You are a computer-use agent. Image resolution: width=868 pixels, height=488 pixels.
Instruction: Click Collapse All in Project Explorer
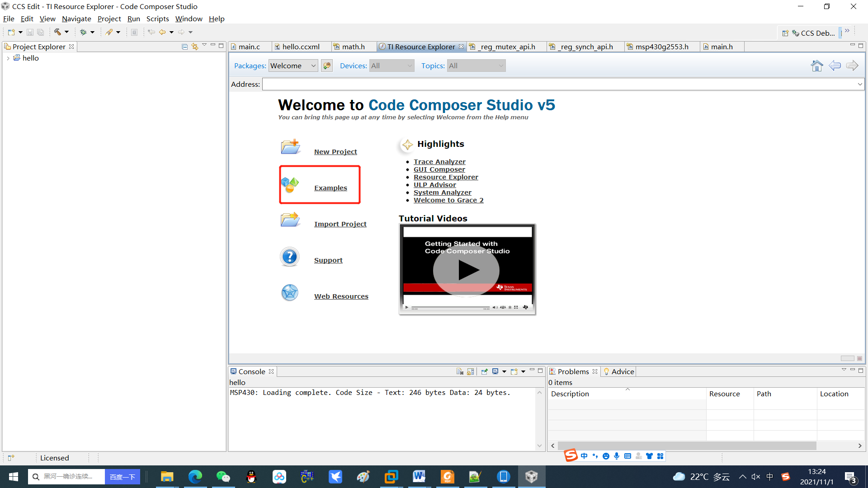[185, 47]
